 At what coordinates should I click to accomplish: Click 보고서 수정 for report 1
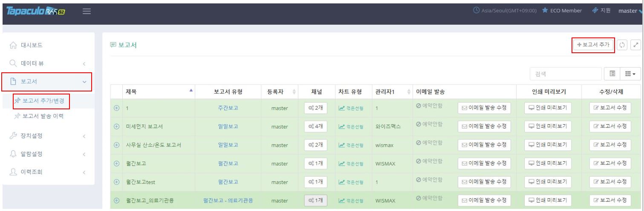(x=609, y=108)
